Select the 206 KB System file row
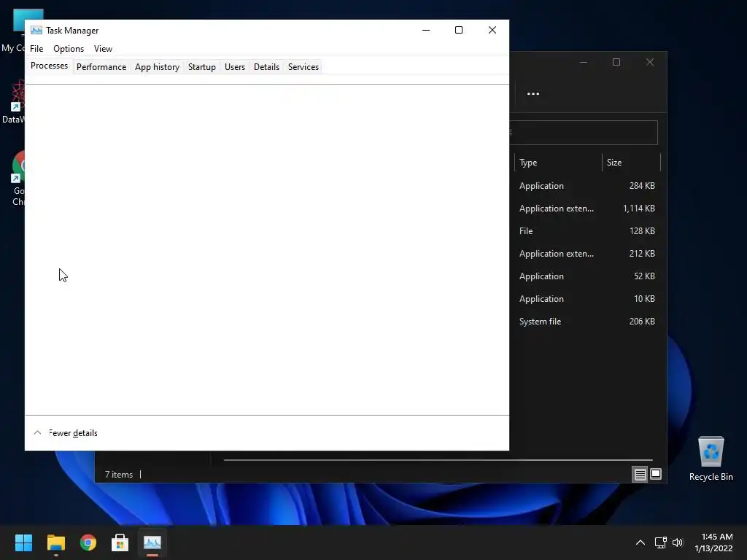 pyautogui.click(x=587, y=322)
